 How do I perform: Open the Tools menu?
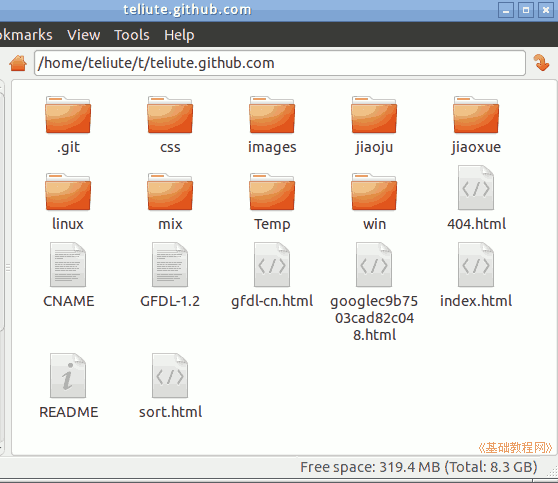132,35
